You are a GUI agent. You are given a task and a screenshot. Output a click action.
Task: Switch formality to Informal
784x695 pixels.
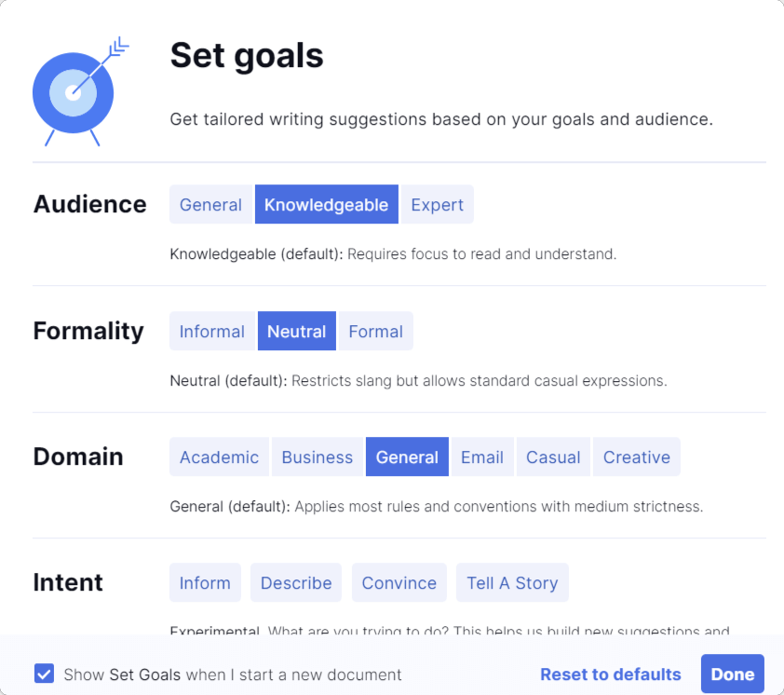[x=211, y=331]
